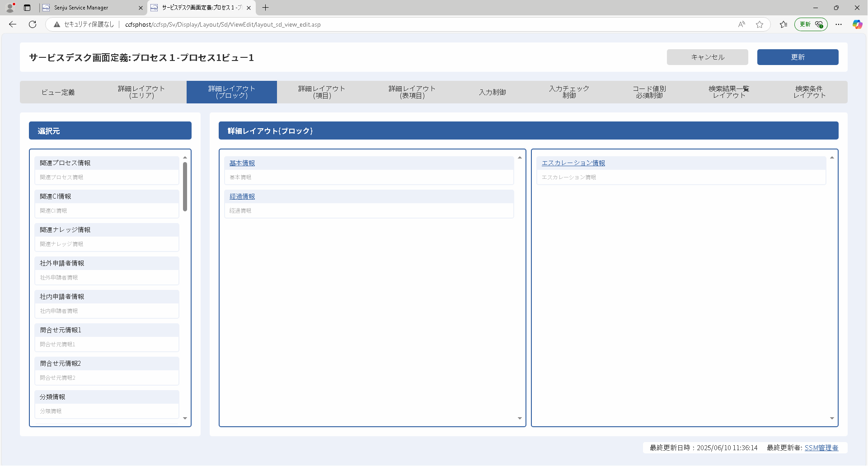868x466 pixels.
Task: Switch to Senju Service Manager browser tab
Action: 93,8
